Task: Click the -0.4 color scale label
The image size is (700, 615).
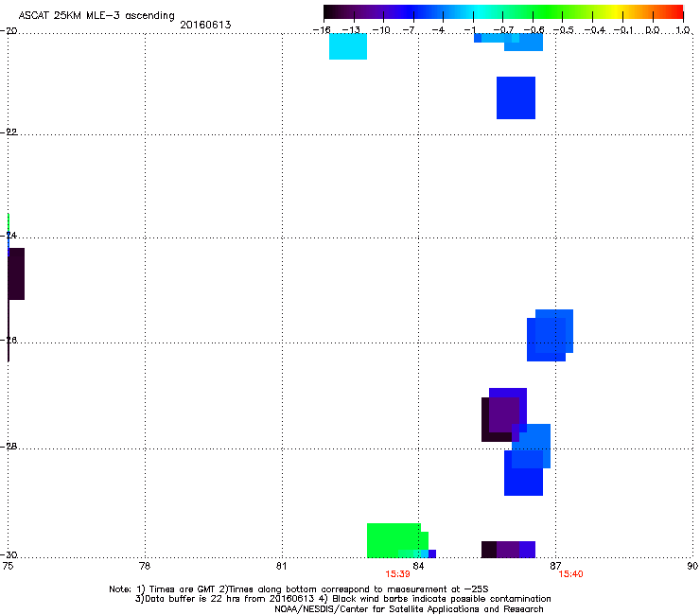Action: (595, 30)
